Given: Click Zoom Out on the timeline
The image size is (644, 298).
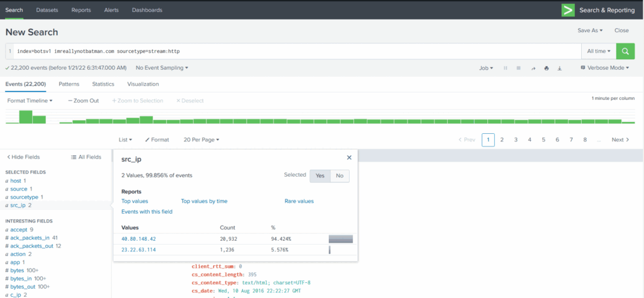Looking at the screenshot, I should [x=84, y=101].
